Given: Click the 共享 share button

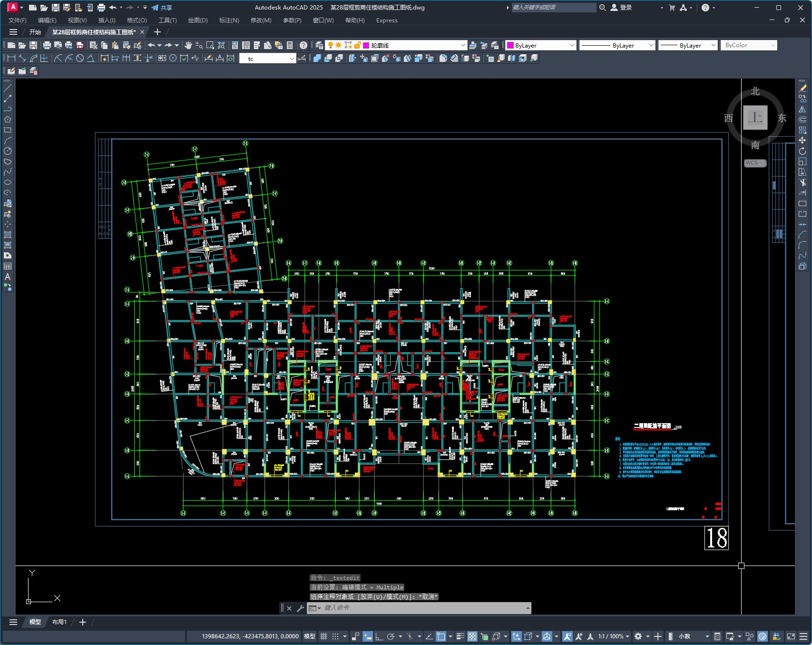Looking at the screenshot, I should [162, 8].
